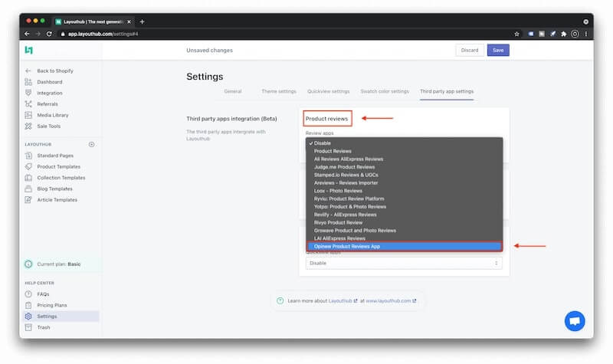The width and height of the screenshot is (613, 364).
Task: Open www.layouthub.com link
Action: tap(391, 300)
